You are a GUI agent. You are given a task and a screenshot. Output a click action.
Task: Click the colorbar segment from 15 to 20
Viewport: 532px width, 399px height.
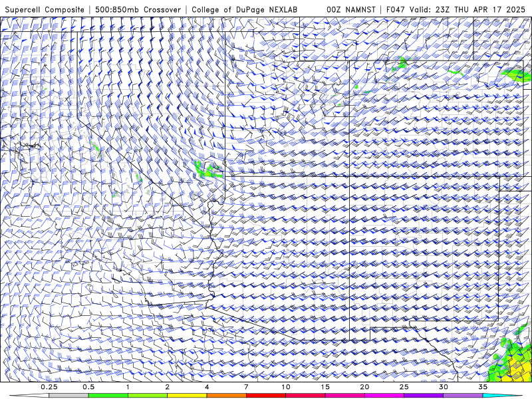[x=344, y=396]
